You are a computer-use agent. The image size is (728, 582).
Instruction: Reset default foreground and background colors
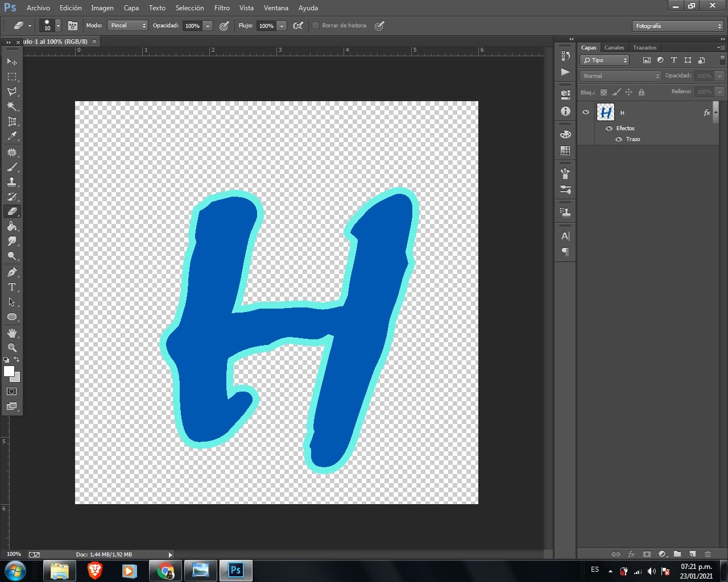[x=6, y=360]
